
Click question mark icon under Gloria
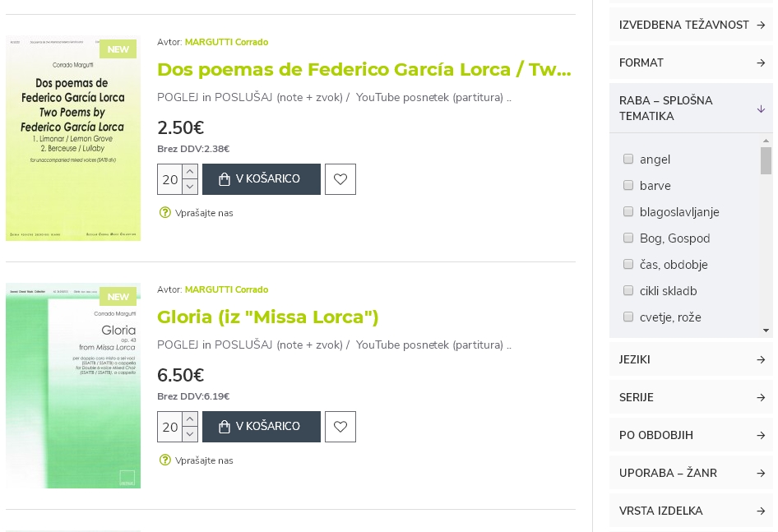click(165, 460)
